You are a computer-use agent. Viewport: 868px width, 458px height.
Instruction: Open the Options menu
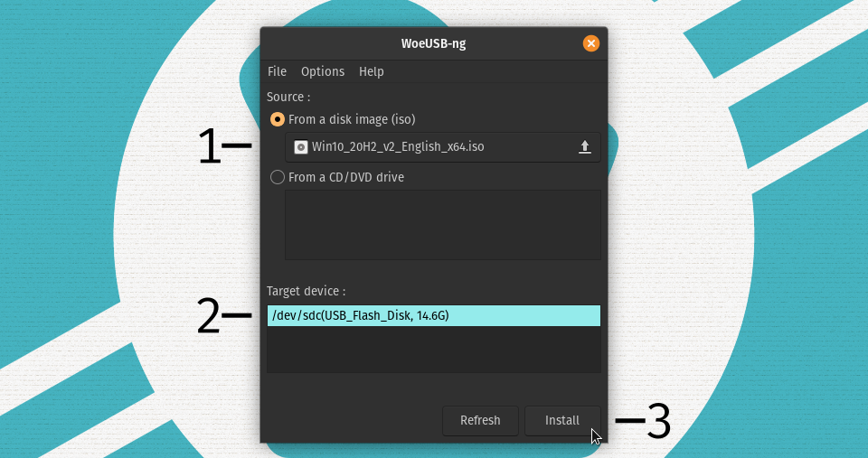pyautogui.click(x=323, y=71)
